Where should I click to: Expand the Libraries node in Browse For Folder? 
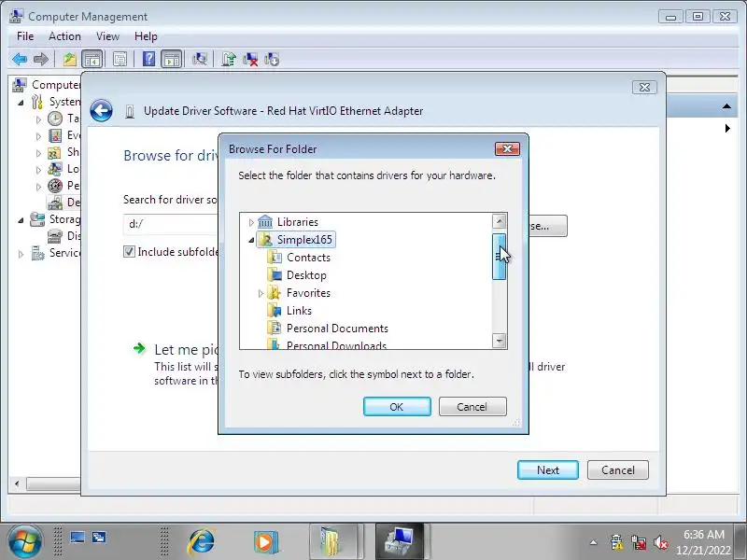[251, 222]
